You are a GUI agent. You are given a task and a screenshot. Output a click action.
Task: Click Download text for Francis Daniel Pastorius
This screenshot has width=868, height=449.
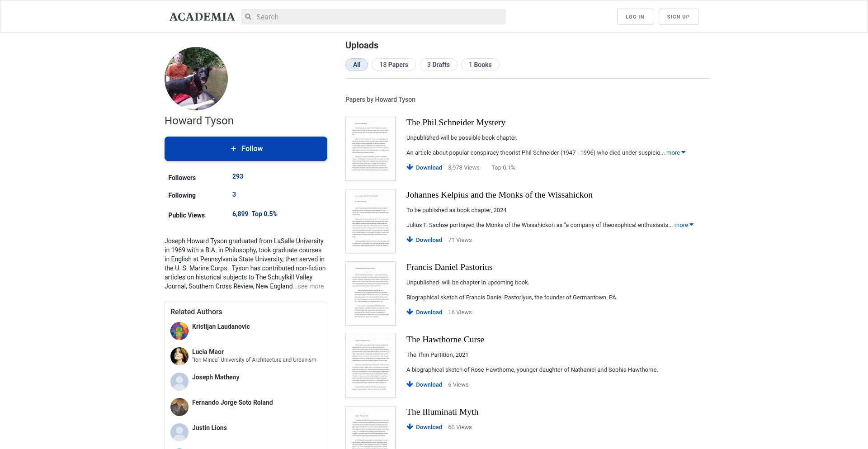click(x=429, y=312)
